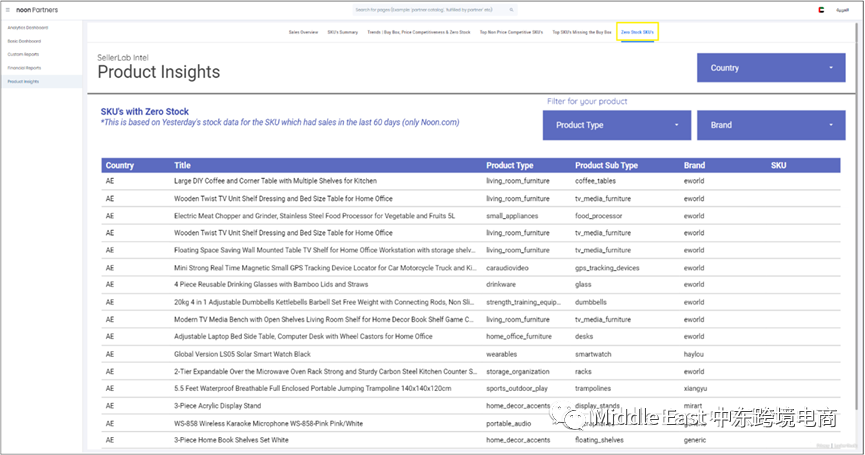The width and height of the screenshot is (865, 455).
Task: Click the Product Sub Type column header
Action: click(x=606, y=165)
